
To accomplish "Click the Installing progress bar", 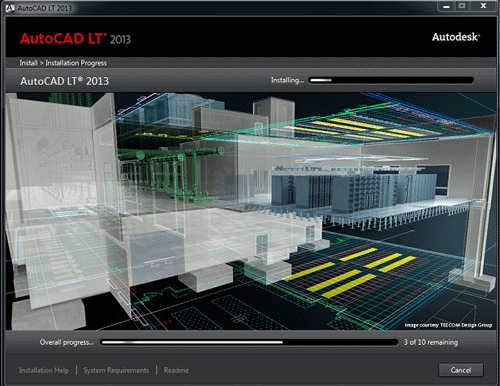I will pos(391,80).
